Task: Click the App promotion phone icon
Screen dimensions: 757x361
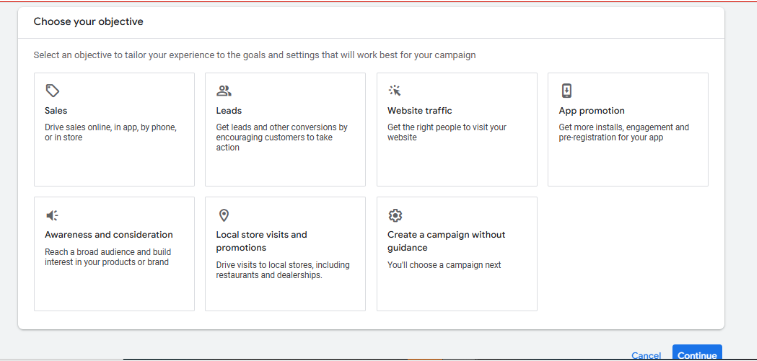Action: (566, 90)
